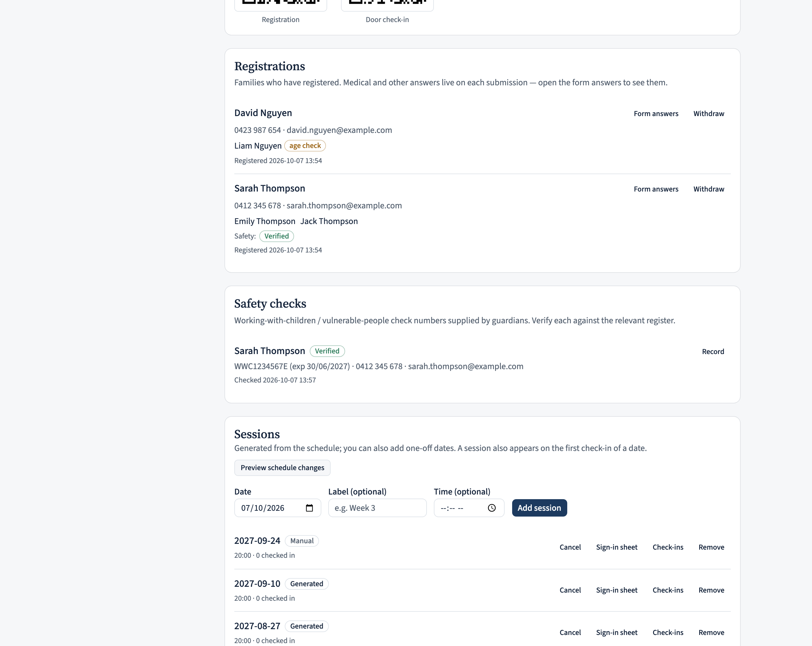Click 'Checked 2026-10-07 13:57' timestamp
Screen dimensions: 812x646
(275, 380)
